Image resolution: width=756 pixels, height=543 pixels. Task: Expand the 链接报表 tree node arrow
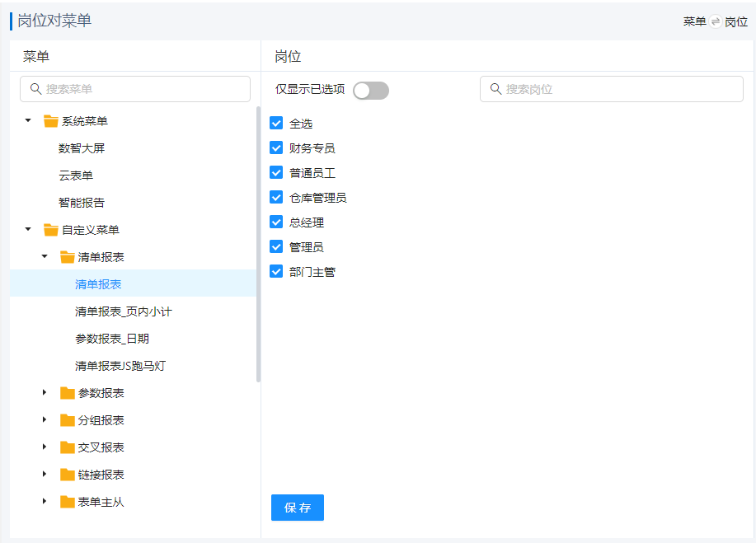click(45, 475)
